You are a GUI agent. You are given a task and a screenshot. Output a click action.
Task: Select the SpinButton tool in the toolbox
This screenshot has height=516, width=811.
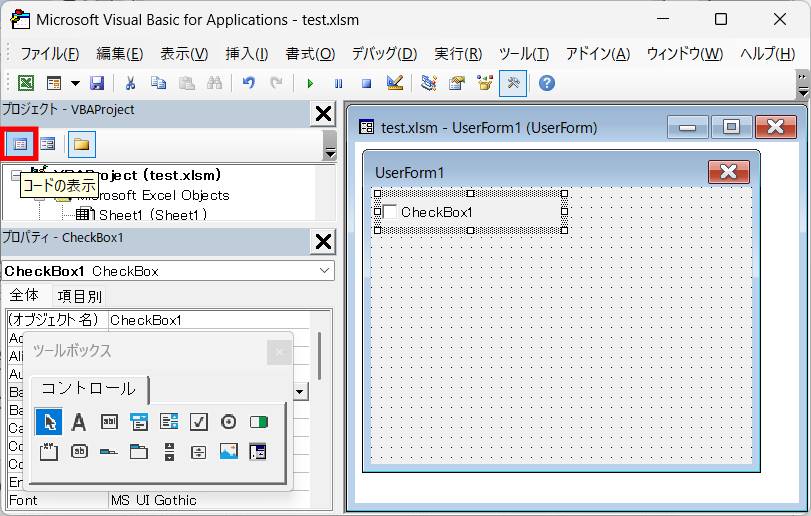[x=199, y=451]
